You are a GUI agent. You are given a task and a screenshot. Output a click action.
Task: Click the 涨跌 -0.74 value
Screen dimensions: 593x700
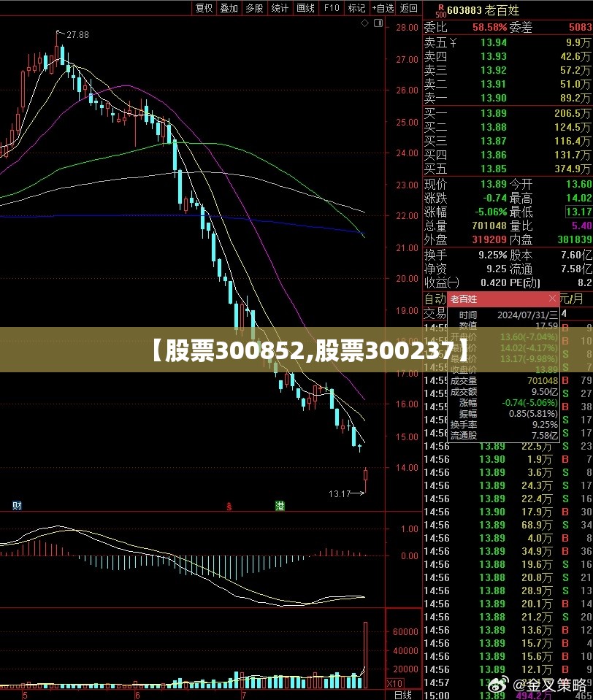(x=494, y=198)
